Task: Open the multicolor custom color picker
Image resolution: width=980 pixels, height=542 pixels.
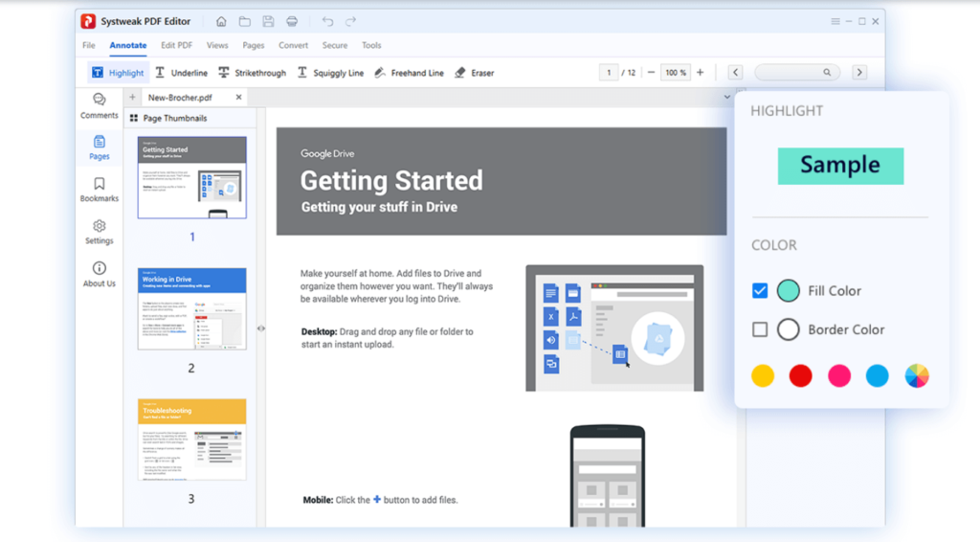Action: 917,375
